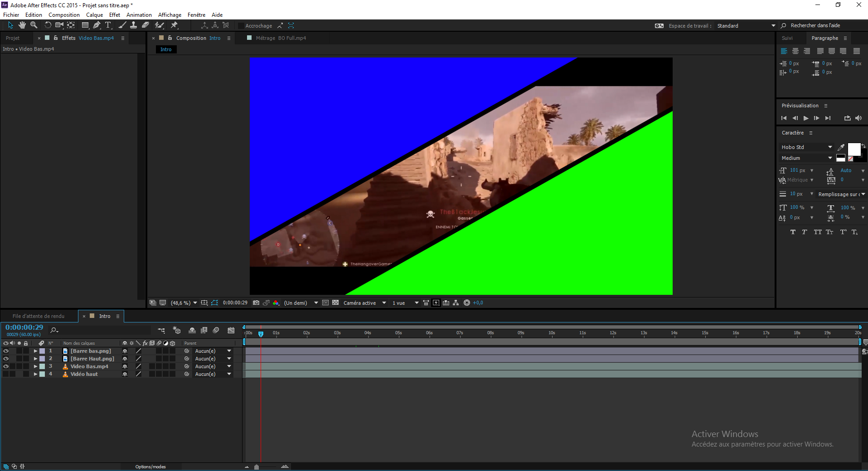The width and height of the screenshot is (868, 471).
Task: Select the Clone Stamp tool
Action: (x=134, y=25)
